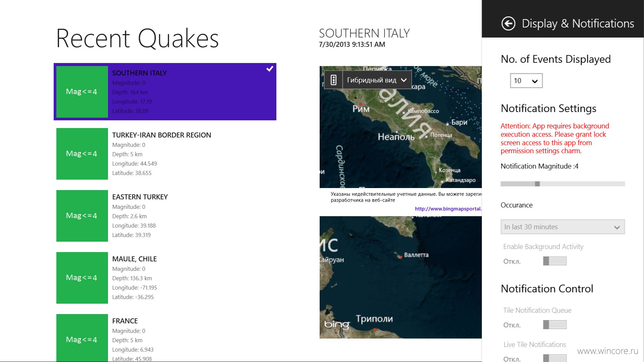Click the lower Tripoli map view
The image size is (644, 362).
coord(400,277)
